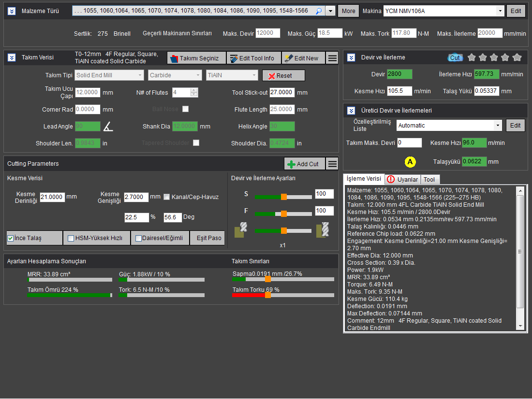Click the Cut cloud icon
532x399 pixels.
pyautogui.click(x=455, y=57)
